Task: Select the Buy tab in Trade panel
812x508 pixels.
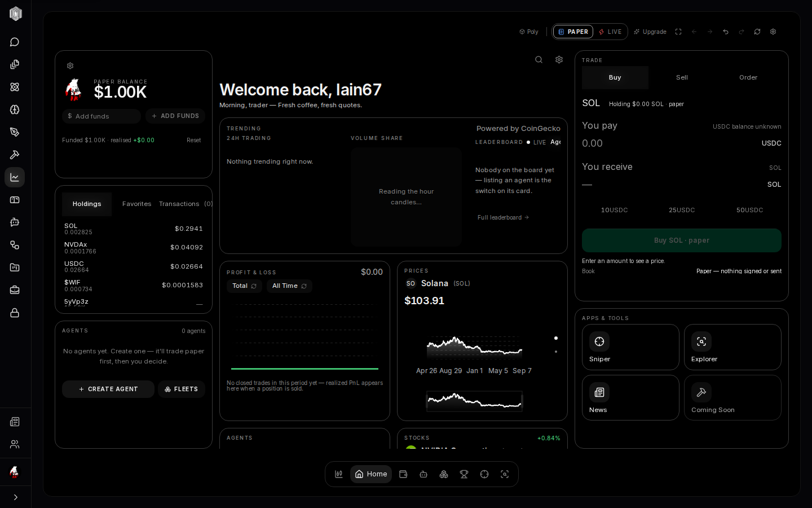Action: point(615,78)
